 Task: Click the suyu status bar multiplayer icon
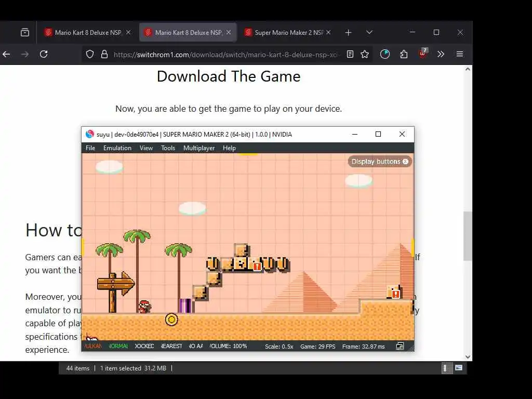pyautogui.click(x=400, y=346)
